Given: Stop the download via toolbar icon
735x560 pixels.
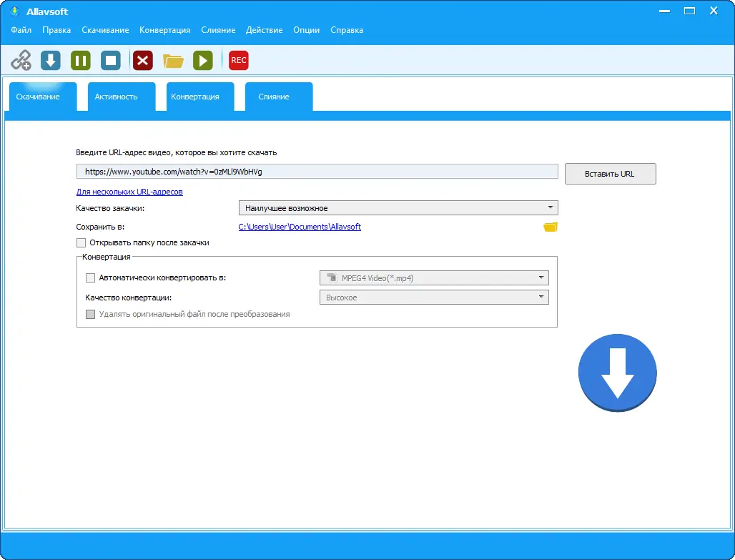Looking at the screenshot, I should [110, 60].
